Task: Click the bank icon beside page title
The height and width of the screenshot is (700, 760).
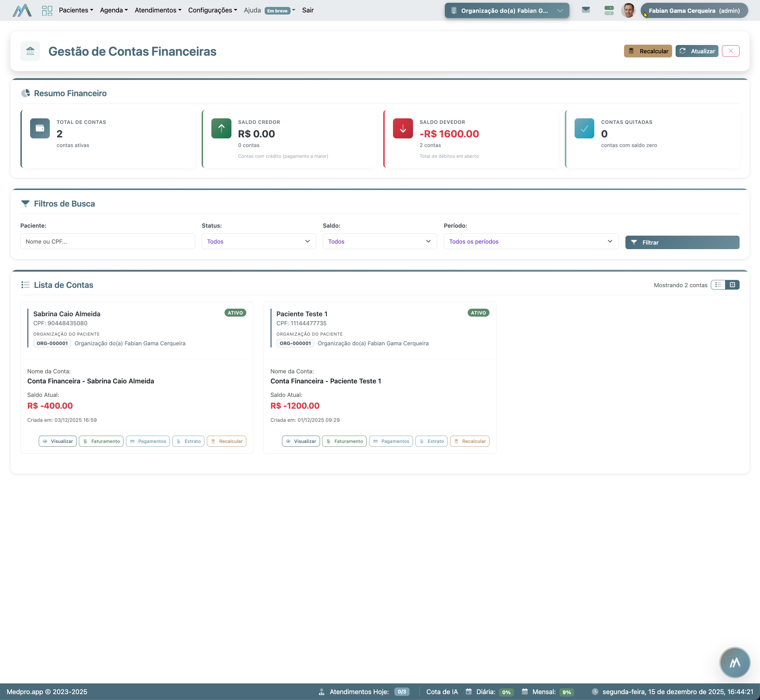Action: [30, 51]
